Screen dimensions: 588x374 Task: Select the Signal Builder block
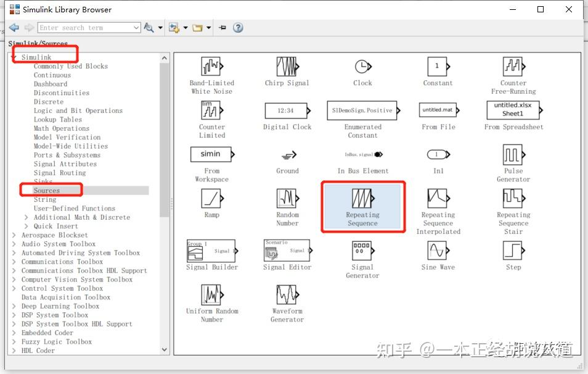pyautogui.click(x=212, y=251)
